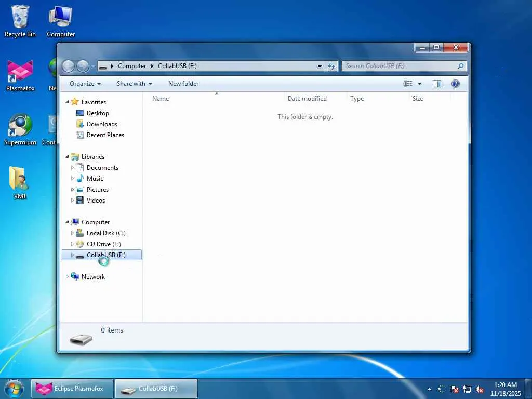The width and height of the screenshot is (532, 399).
Task: Open the VM1 folder on desktop
Action: 19,182
